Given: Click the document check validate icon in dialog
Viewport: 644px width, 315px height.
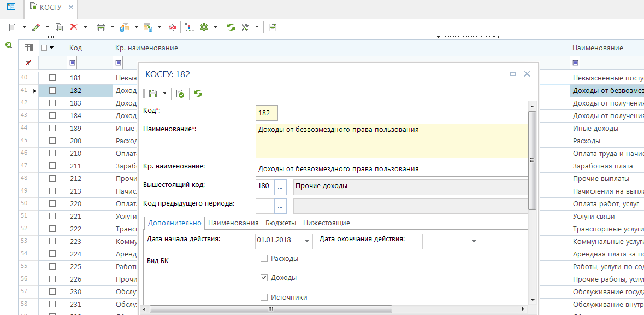Looking at the screenshot, I should pos(180,94).
